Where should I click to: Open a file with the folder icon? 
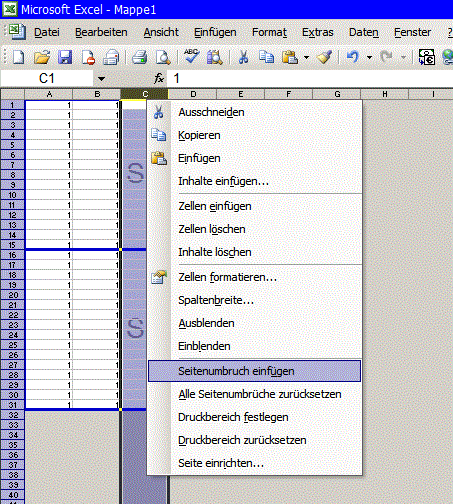42,57
